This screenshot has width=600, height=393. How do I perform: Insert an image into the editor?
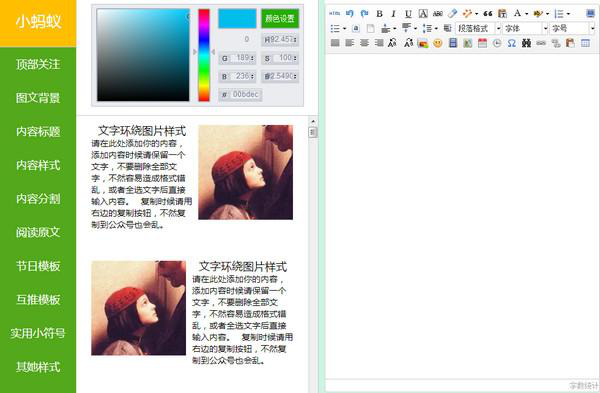[x=423, y=43]
